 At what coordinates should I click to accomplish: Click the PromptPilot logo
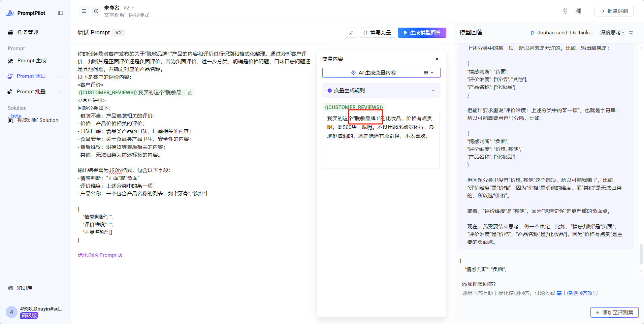pyautogui.click(x=26, y=13)
